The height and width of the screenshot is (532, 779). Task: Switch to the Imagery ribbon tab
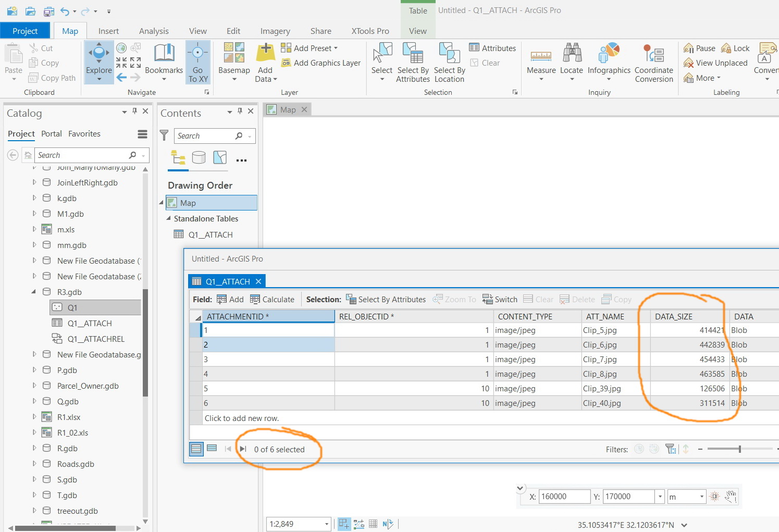click(x=275, y=31)
